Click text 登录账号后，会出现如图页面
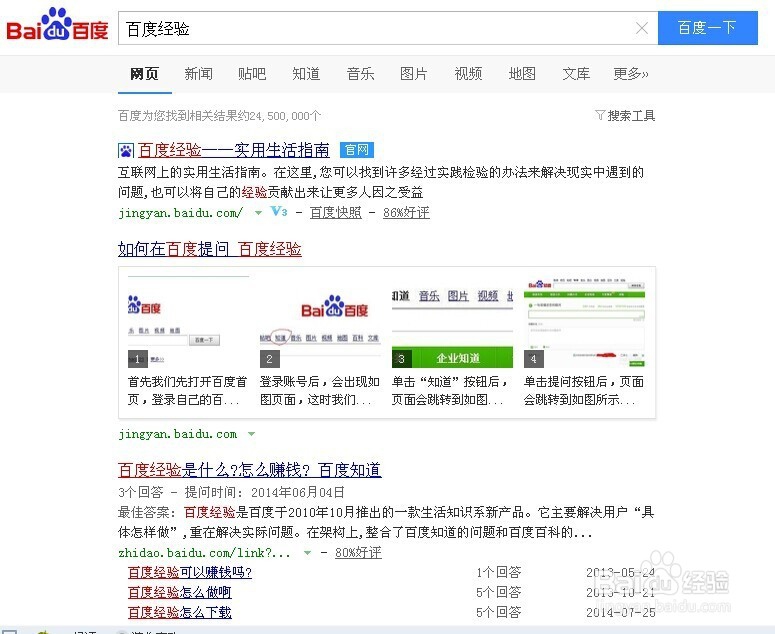775x634 pixels. [320, 390]
